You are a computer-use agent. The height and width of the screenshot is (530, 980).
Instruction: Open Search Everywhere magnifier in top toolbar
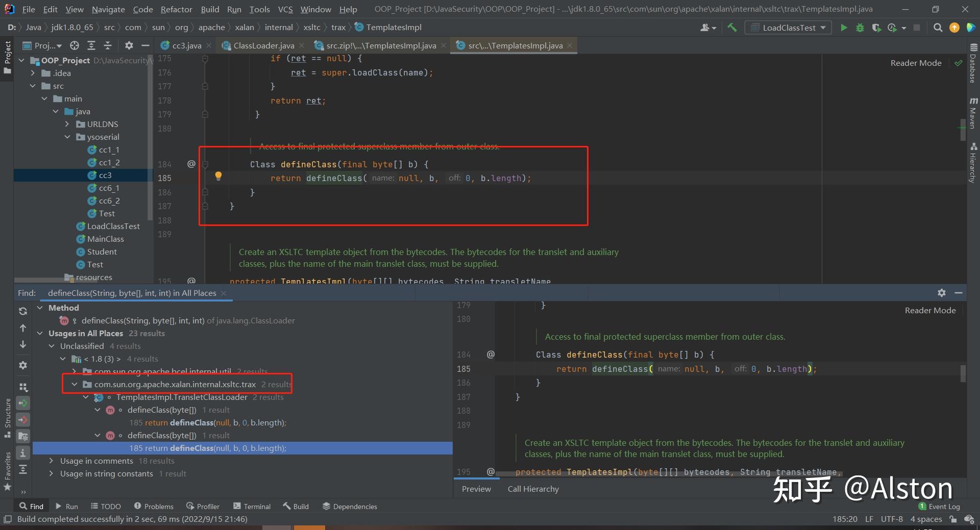click(938, 28)
